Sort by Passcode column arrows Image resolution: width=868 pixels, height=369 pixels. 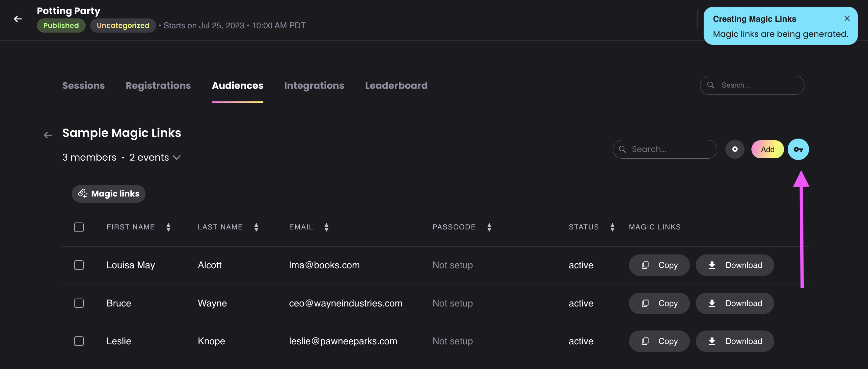coord(489,227)
